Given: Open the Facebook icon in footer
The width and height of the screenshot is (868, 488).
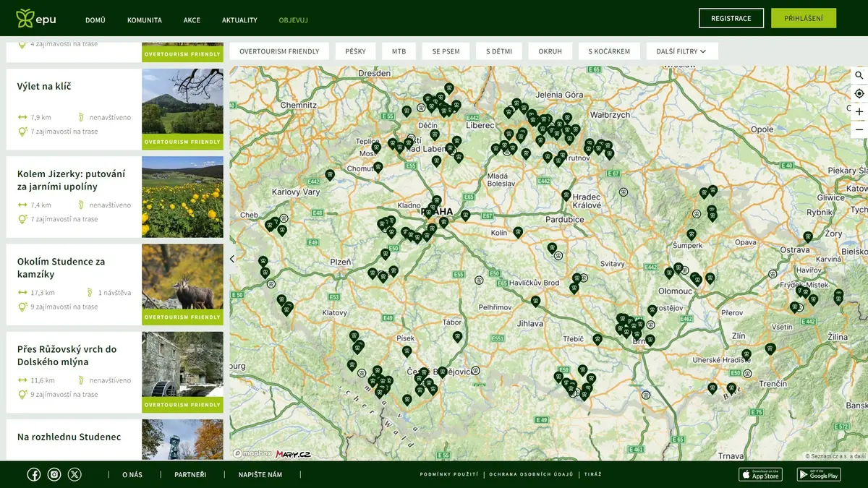Looking at the screenshot, I should tap(34, 474).
